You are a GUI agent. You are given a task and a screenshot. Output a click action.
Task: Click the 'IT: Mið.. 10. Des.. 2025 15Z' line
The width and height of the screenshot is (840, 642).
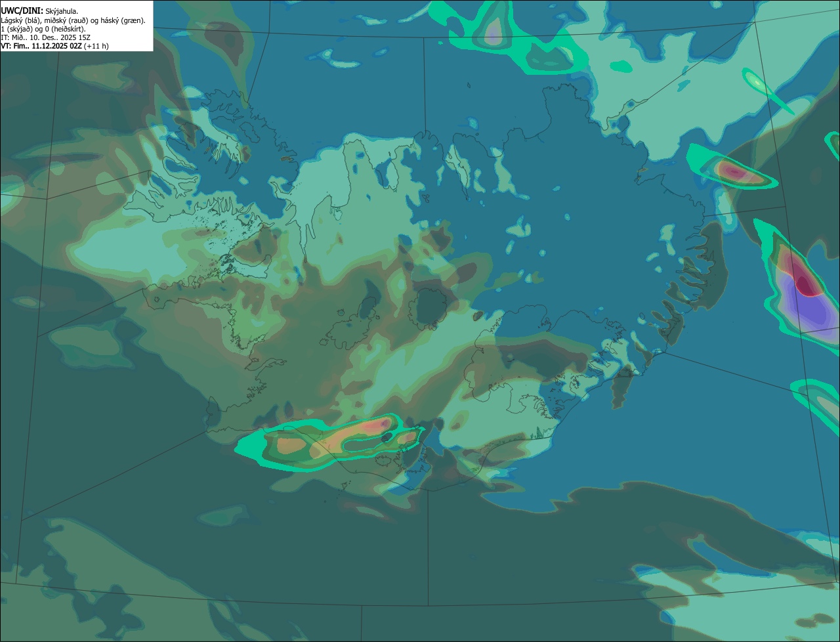click(x=46, y=37)
